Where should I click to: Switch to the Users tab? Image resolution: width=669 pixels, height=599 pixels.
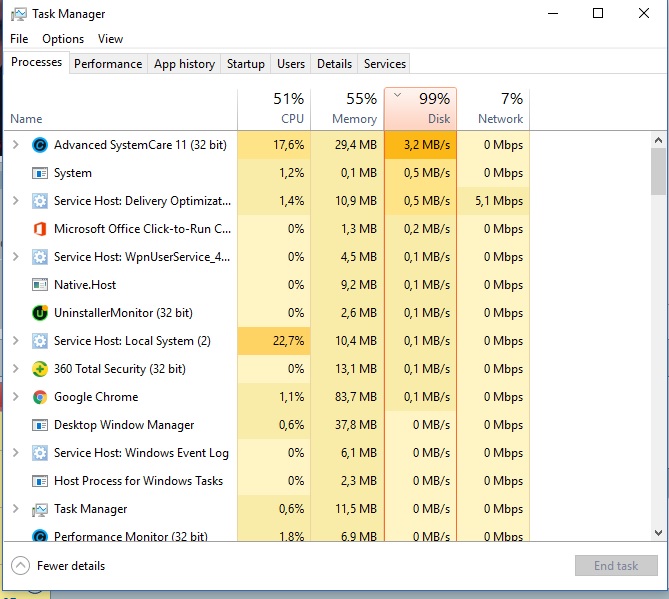(x=291, y=64)
